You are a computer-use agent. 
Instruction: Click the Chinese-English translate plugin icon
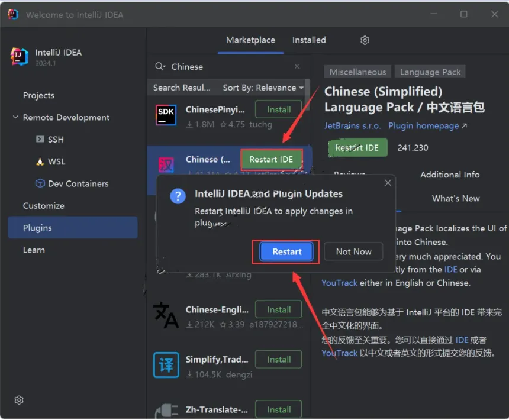[166, 315]
